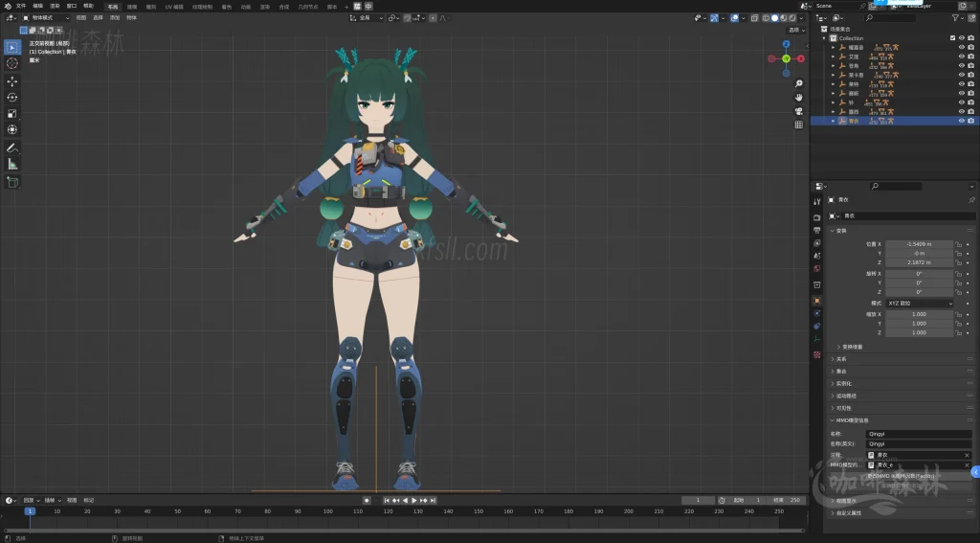Image resolution: width=980 pixels, height=543 pixels.
Task: Select the 3D Cursor tool
Action: tap(11, 63)
